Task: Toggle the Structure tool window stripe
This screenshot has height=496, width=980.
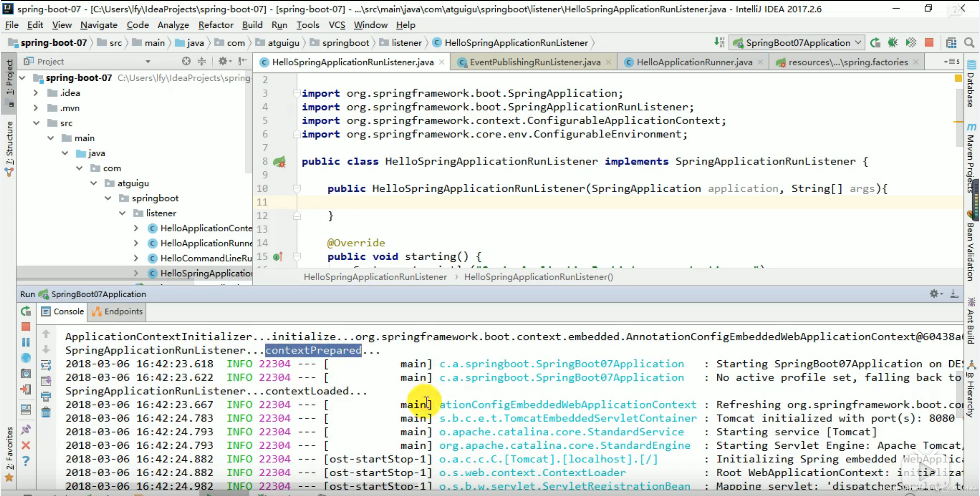Action: click(9, 143)
